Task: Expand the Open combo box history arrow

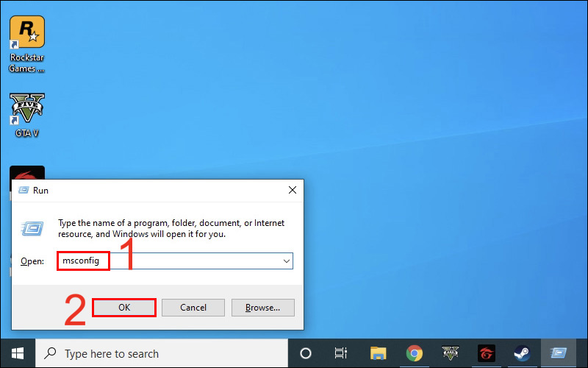Action: click(x=287, y=261)
